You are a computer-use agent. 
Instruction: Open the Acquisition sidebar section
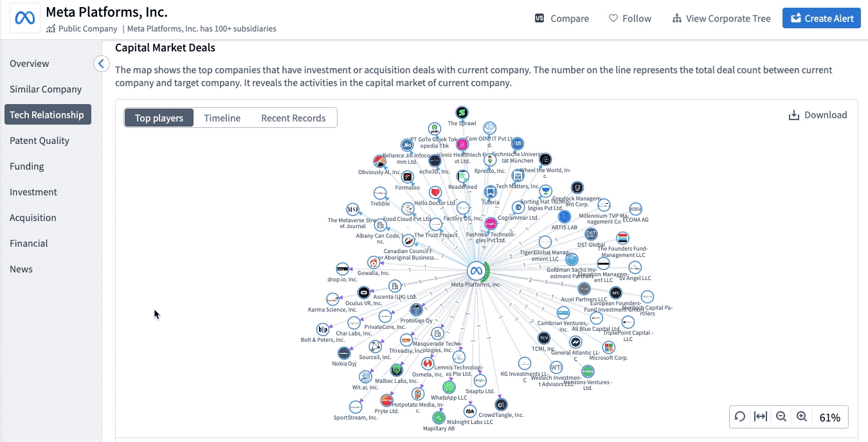coord(33,218)
